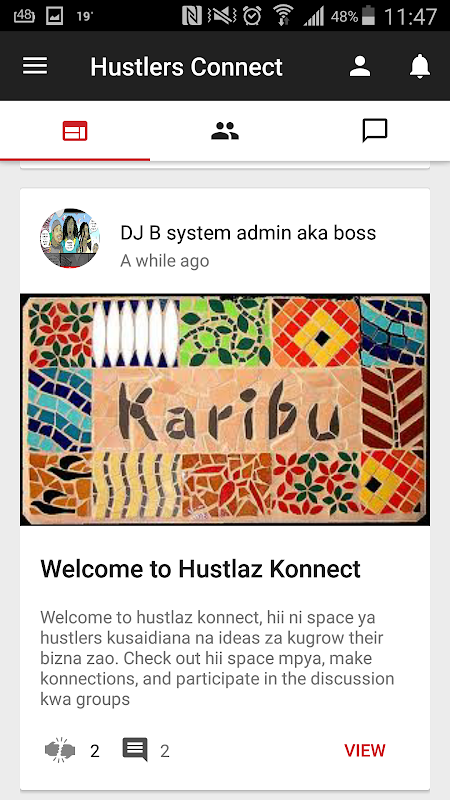The height and width of the screenshot is (800, 450).
Task: Open the hamburger navigation menu
Action: [35, 66]
